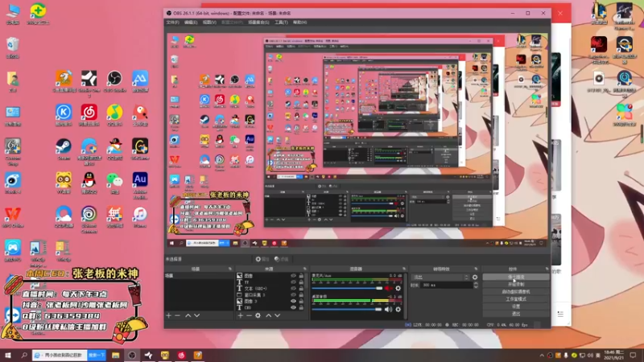Toggle visibility of the 图像 3 source
644x362 pixels.
click(293, 301)
